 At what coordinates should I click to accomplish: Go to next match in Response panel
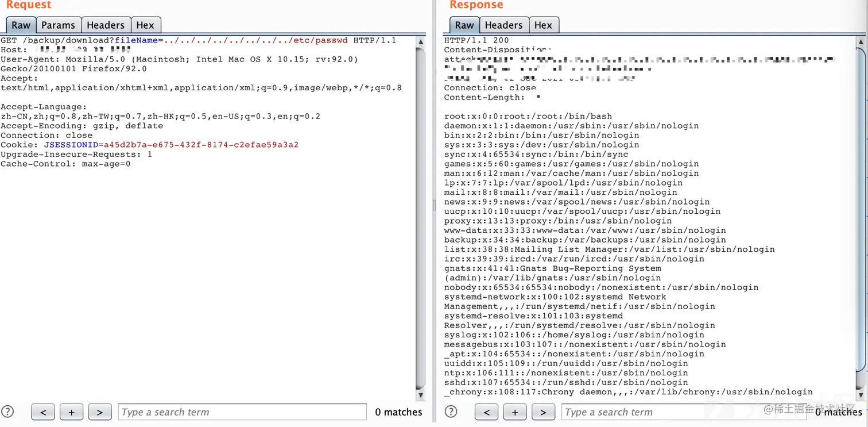click(x=542, y=412)
